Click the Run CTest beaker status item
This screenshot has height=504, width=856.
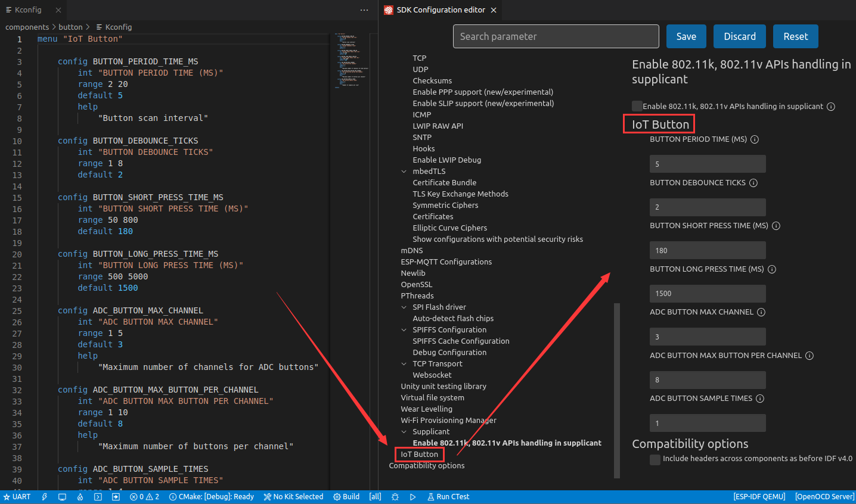pyautogui.click(x=448, y=497)
